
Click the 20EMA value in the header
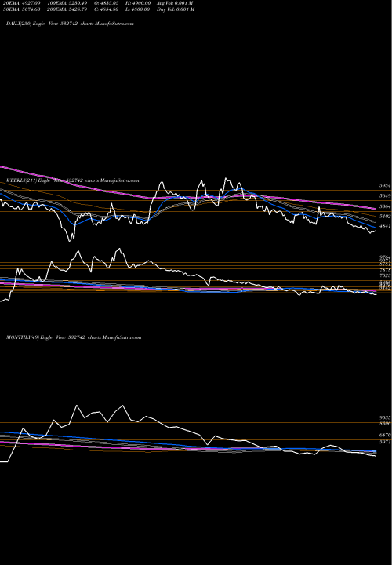21,3
